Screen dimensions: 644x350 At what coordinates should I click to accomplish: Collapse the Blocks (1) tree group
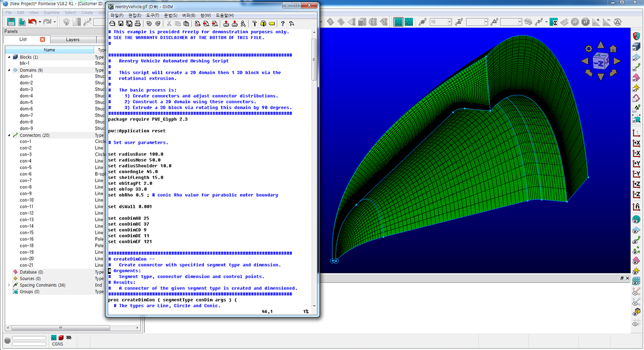(x=9, y=57)
